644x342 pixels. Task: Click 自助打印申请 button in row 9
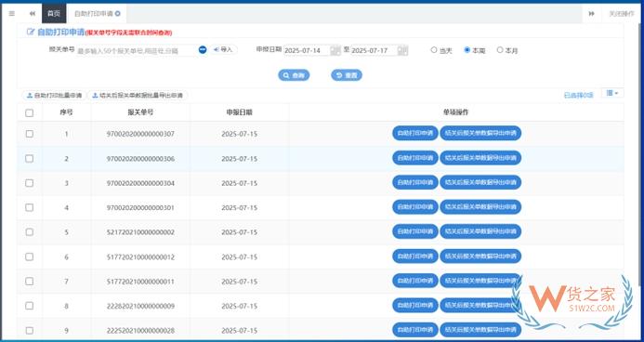coord(415,330)
